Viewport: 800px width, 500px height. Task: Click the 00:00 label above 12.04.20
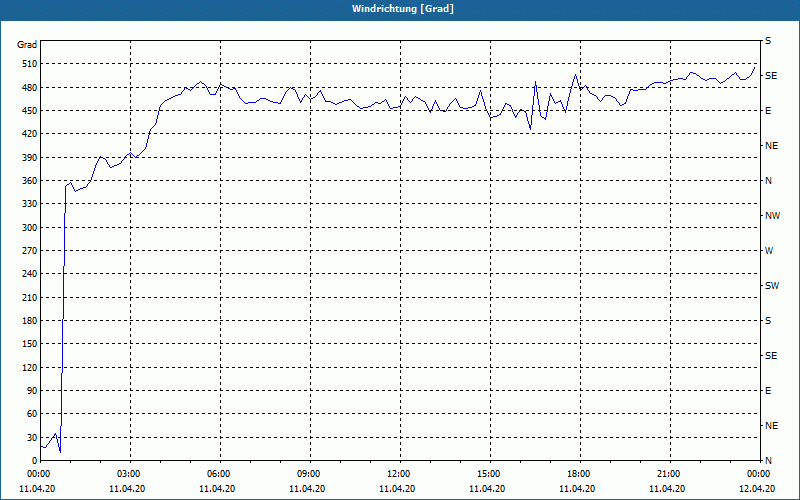760,474
